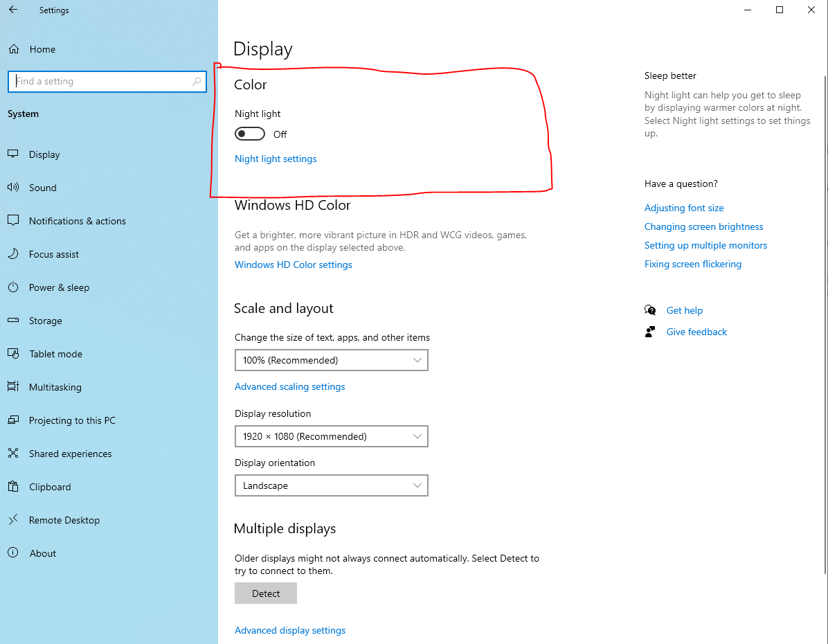This screenshot has height=644, width=828.
Task: Open Changing screen brightness help link
Action: pos(703,226)
